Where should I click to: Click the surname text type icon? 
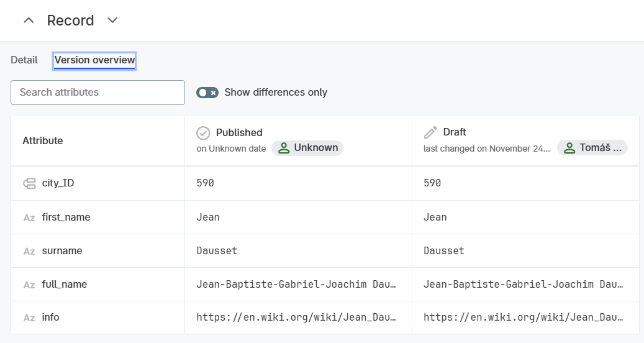29,251
